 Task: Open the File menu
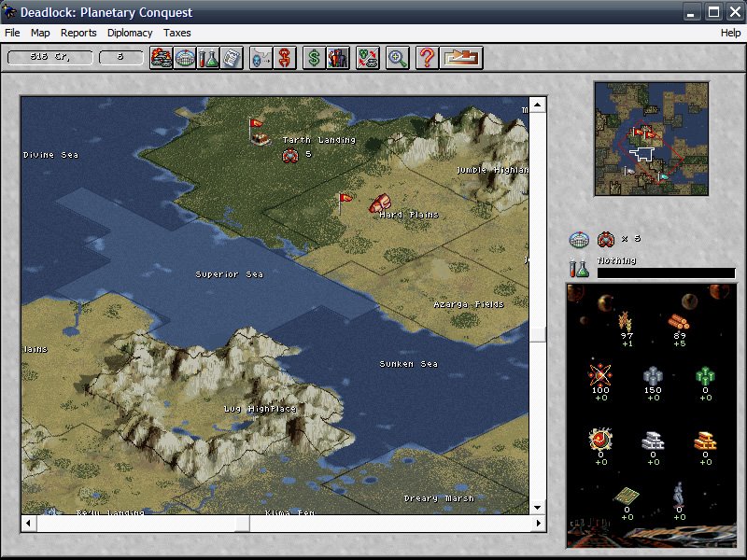pos(12,33)
